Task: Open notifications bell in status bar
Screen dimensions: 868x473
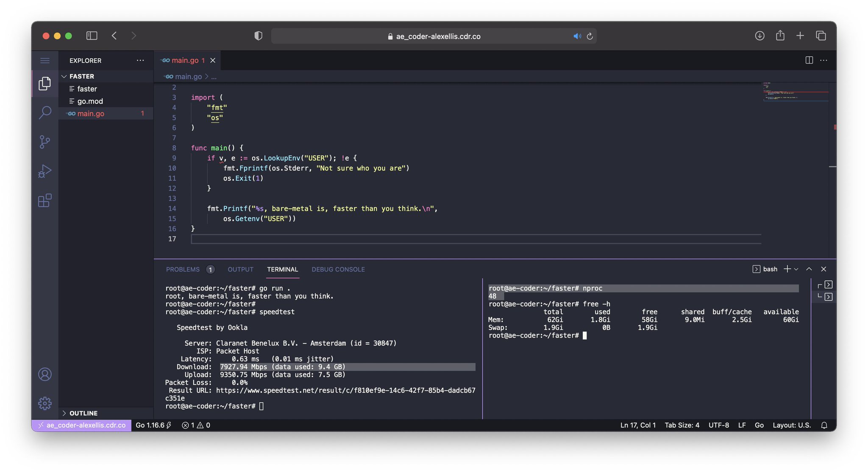Action: pos(824,425)
